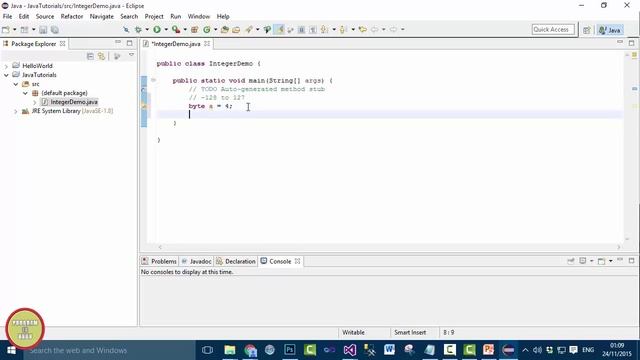
Task: Click the green Run button
Action: point(157,30)
